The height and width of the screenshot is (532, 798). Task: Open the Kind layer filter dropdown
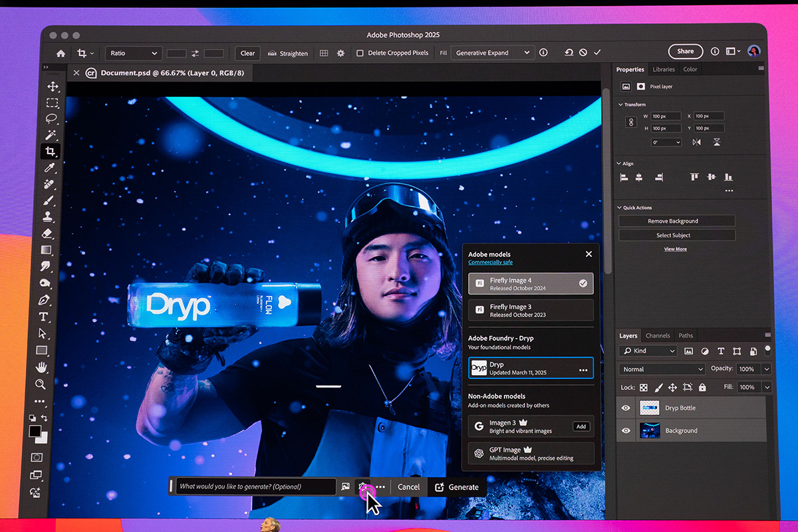(x=648, y=351)
